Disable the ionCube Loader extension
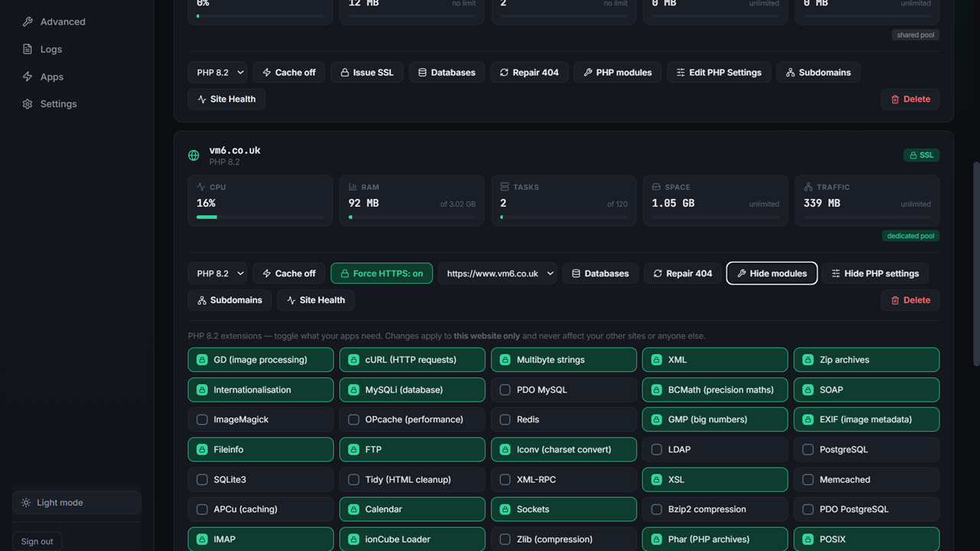This screenshot has height=551, width=980. [412, 539]
